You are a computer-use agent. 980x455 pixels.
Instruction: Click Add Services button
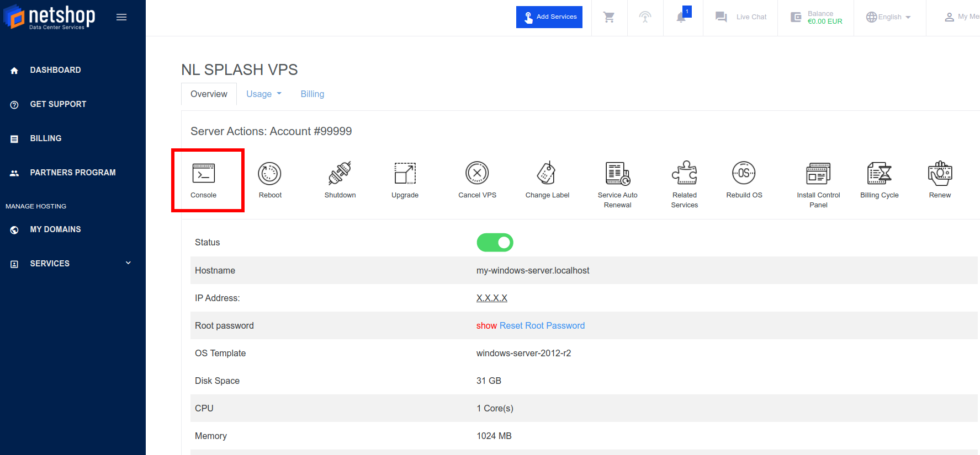(x=549, y=17)
